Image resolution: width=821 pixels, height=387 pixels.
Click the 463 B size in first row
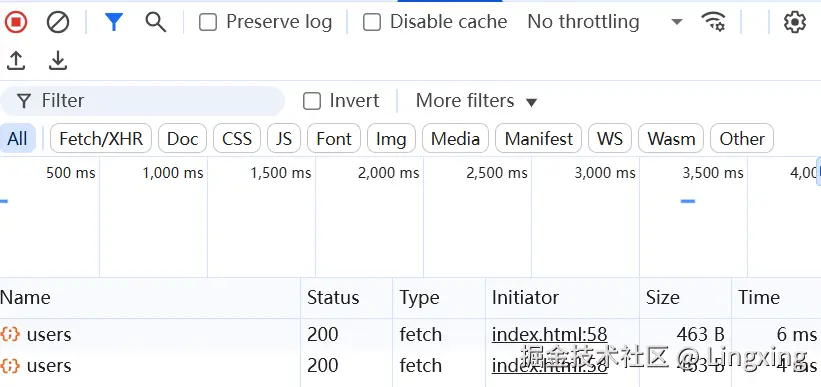701,334
